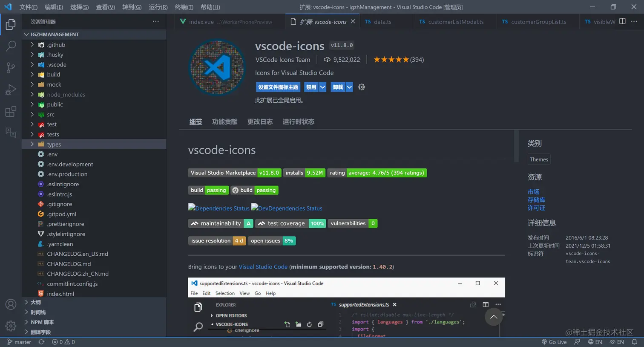Open the 存储库 repository link
Screen dimensions: 644x347
coord(536,200)
